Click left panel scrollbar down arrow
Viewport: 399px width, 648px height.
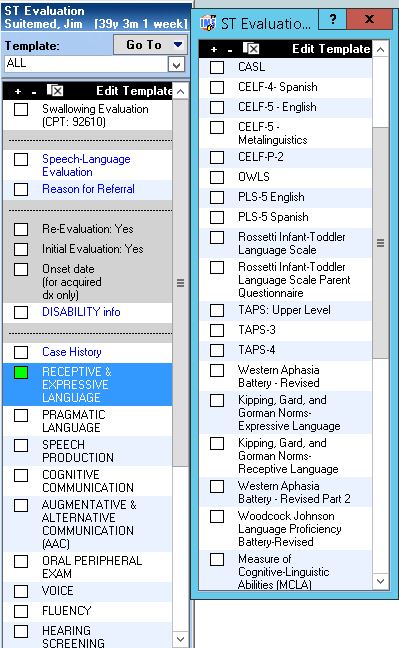click(180, 639)
